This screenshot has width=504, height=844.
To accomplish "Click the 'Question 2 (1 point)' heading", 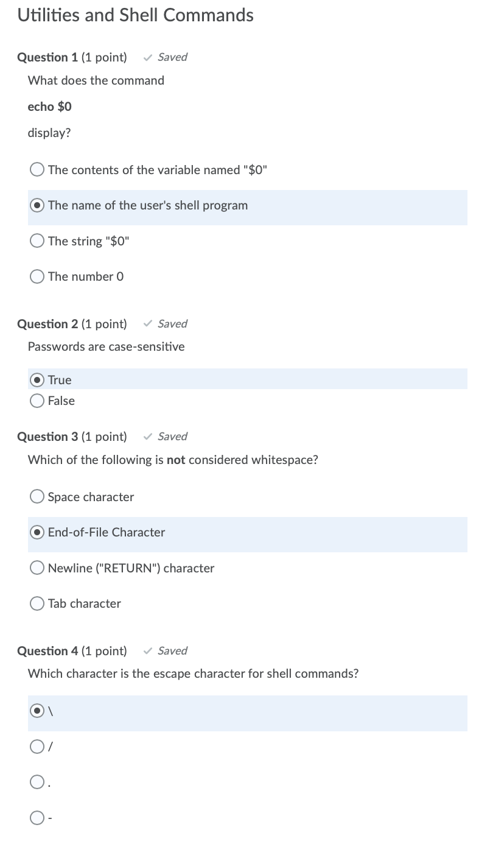I will (72, 323).
